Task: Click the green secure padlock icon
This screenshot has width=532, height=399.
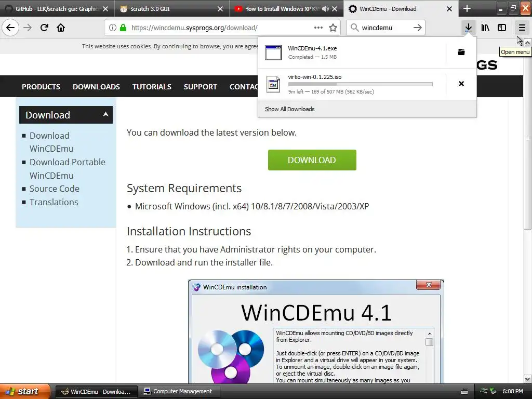Action: click(x=123, y=28)
